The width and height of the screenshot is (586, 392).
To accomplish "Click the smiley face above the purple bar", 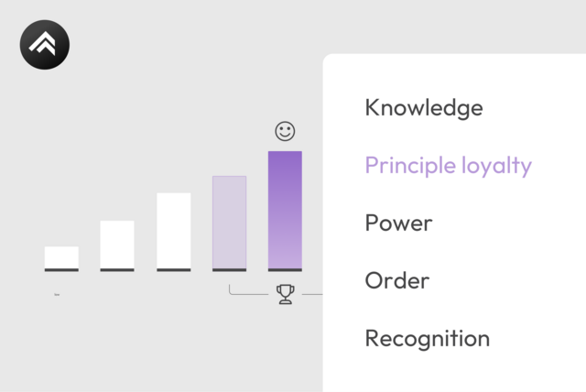I will 285,131.
